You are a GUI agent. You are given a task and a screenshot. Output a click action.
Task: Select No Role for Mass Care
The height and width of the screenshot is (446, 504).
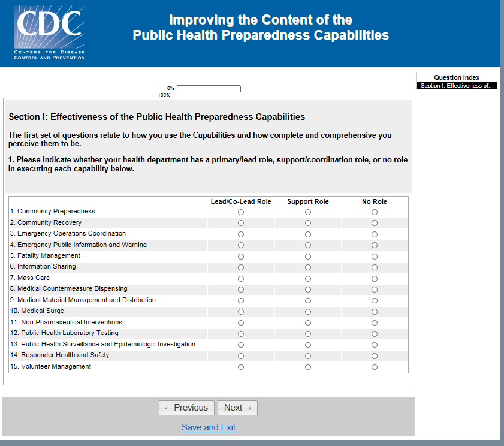(375, 279)
